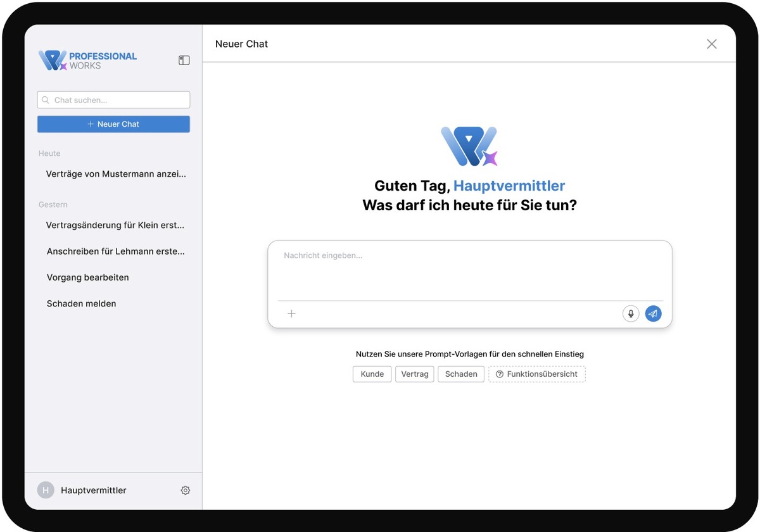Viewport: 760px width, 532px height.
Task: Open the Funktionsübersicht overview
Action: (x=536, y=374)
